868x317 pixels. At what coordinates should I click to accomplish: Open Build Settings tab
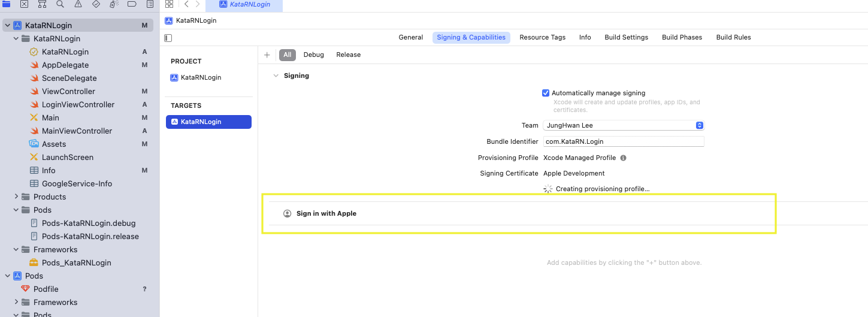(x=627, y=37)
